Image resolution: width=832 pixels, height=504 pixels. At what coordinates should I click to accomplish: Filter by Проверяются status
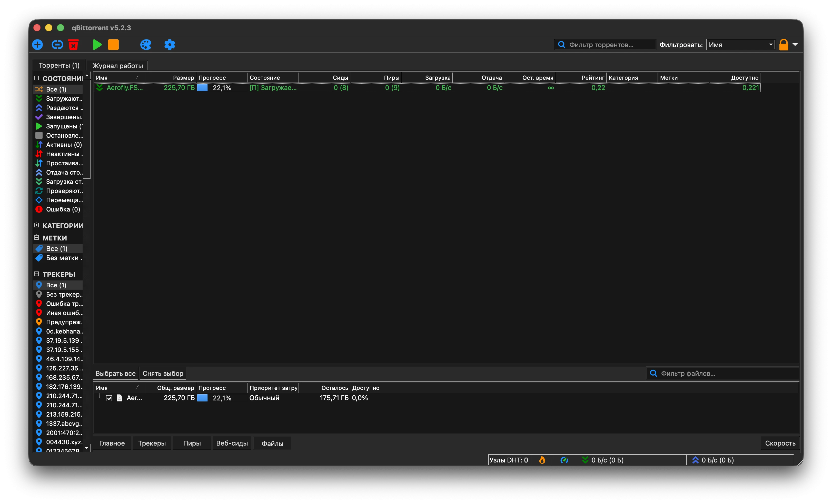coord(58,191)
